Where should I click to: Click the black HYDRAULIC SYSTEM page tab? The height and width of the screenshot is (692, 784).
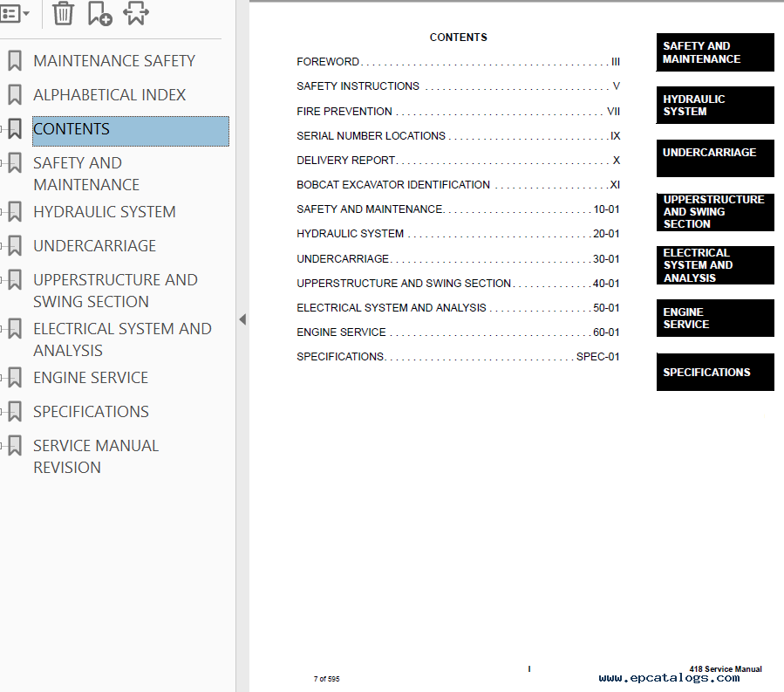714,106
